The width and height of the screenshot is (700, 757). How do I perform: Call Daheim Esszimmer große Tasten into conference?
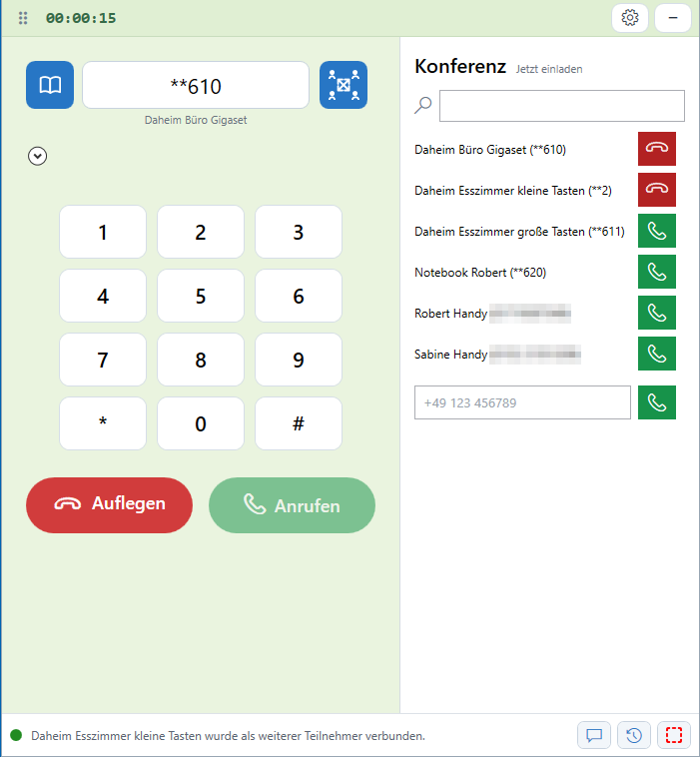(656, 231)
